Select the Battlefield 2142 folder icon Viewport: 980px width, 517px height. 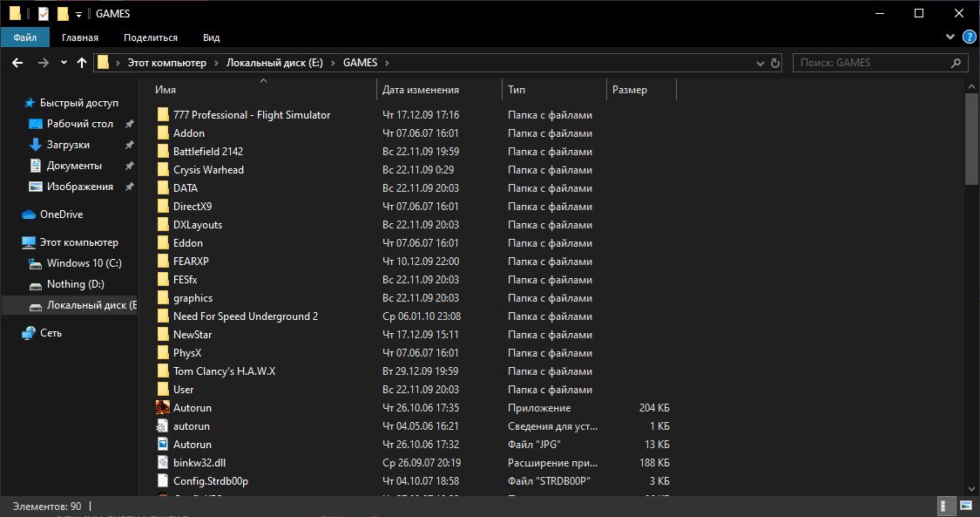163,152
